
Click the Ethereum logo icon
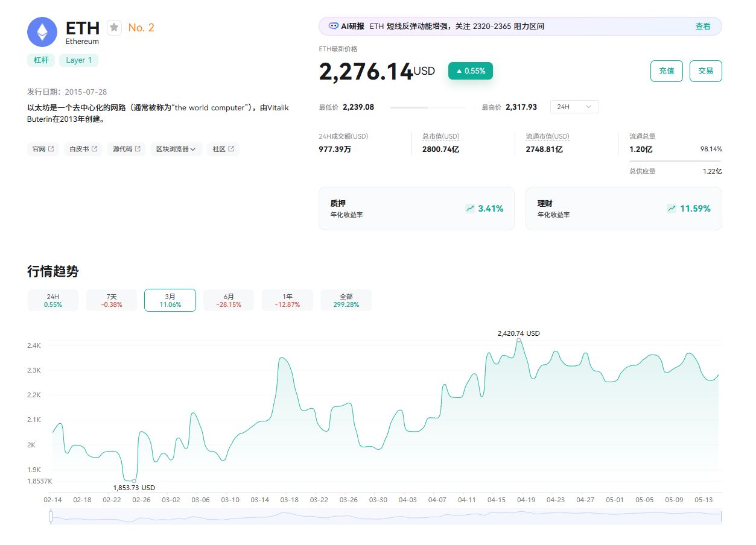[42, 32]
